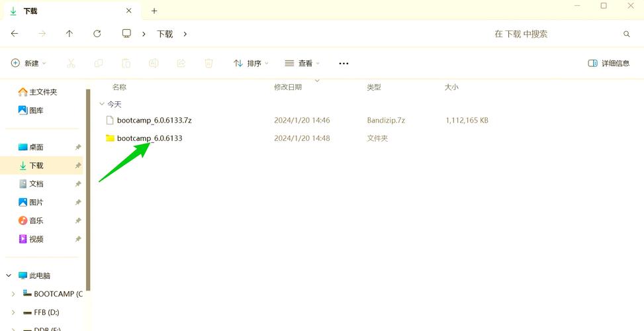
Task: Collapse the 今天 group
Action: coord(102,105)
